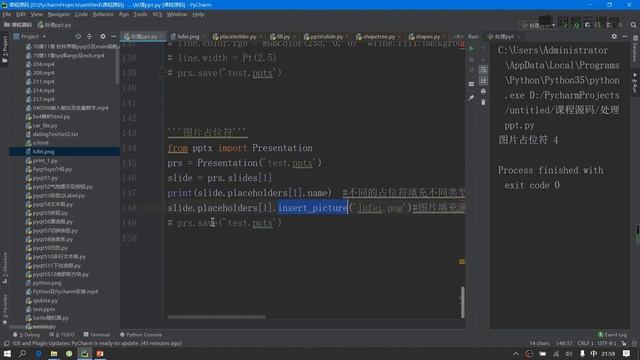Click the print icon in Run toolbar
The width and height of the screenshot is (640, 360).
[x=483, y=91]
